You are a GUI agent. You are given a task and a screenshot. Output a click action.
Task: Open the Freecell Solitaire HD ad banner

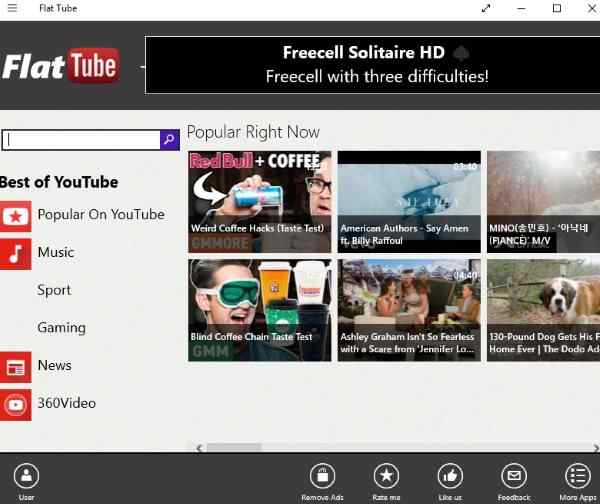pyautogui.click(x=372, y=65)
